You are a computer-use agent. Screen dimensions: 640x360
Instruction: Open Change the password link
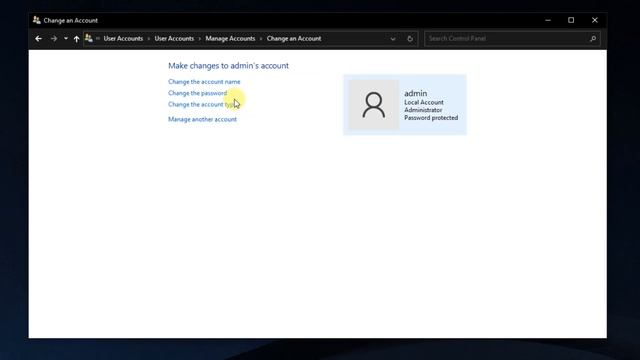click(198, 93)
